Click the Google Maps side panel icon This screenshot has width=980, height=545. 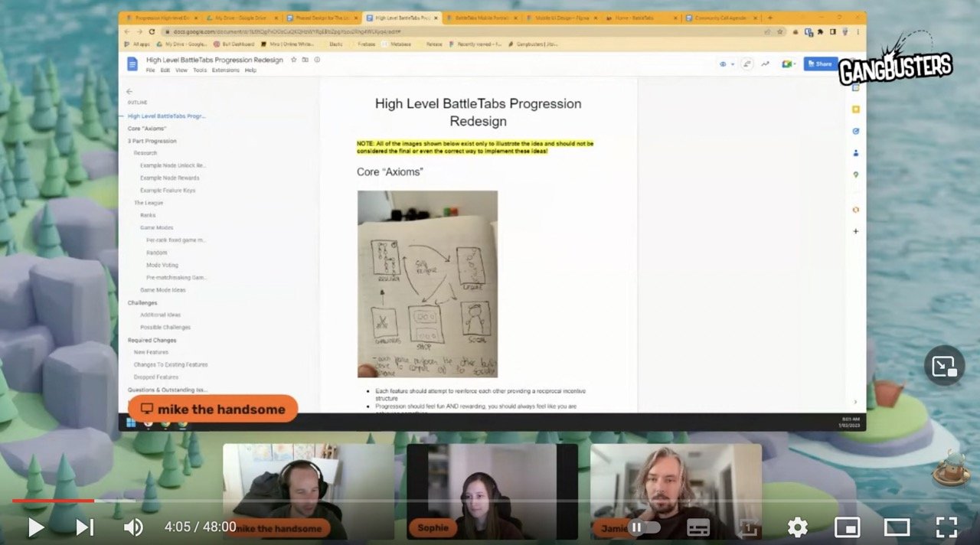[x=855, y=175]
